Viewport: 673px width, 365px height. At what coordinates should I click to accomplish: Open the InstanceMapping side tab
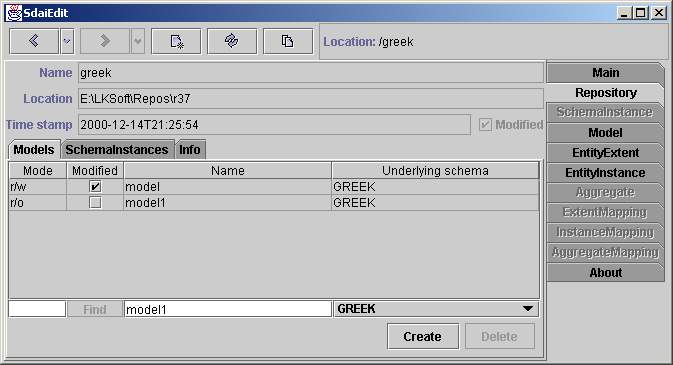(605, 232)
